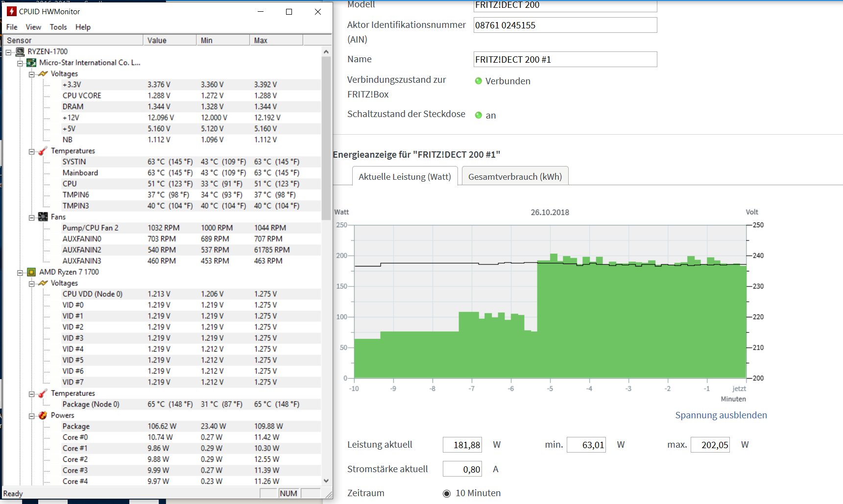Collapse the motherboard Temperatures group
The image size is (843, 504).
coord(32,151)
